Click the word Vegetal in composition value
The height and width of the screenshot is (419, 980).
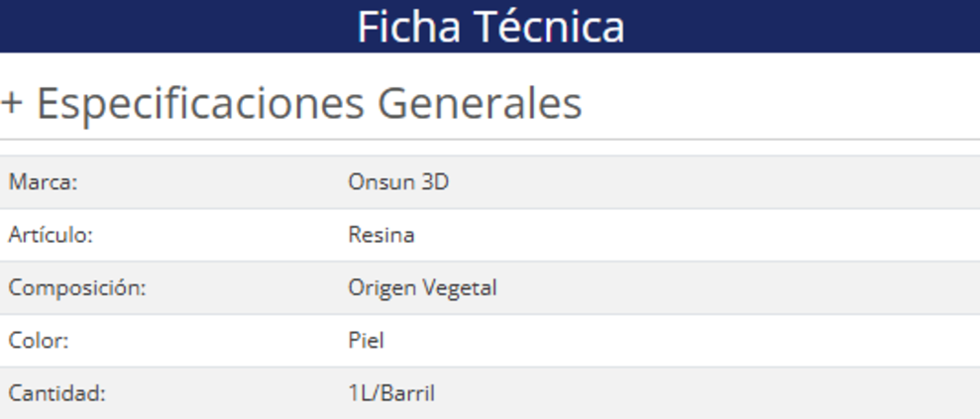[460, 288]
